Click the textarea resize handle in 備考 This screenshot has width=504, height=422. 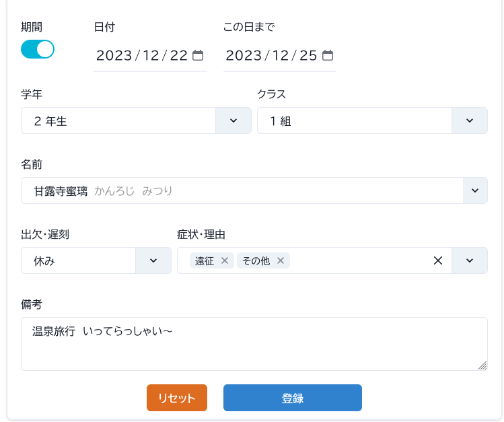[482, 365]
